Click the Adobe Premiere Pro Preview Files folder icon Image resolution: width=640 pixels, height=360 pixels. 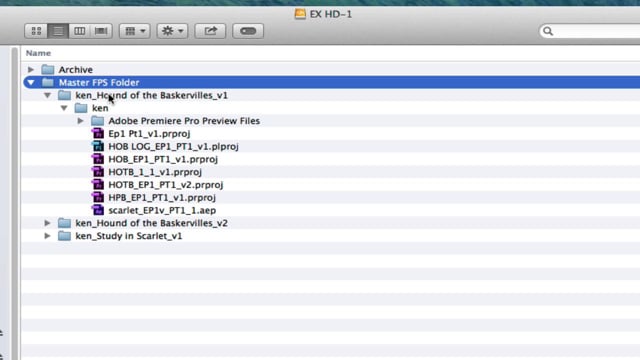(98, 121)
